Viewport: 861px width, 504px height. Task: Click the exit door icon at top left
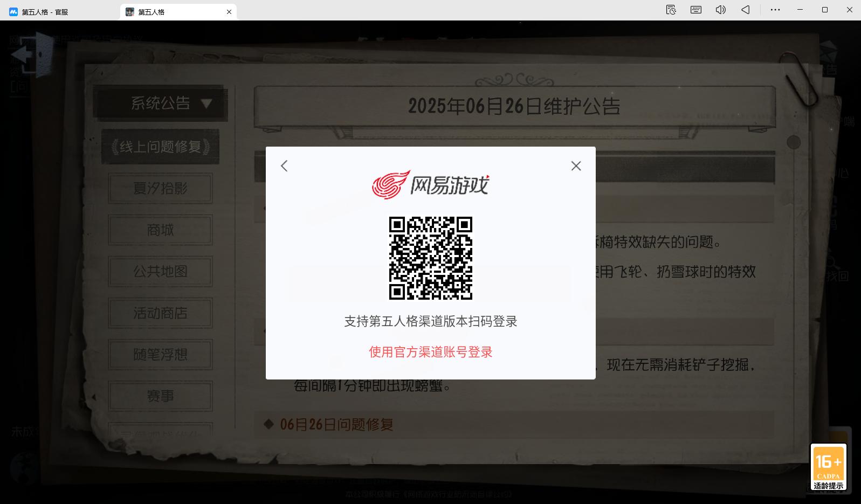click(x=32, y=54)
